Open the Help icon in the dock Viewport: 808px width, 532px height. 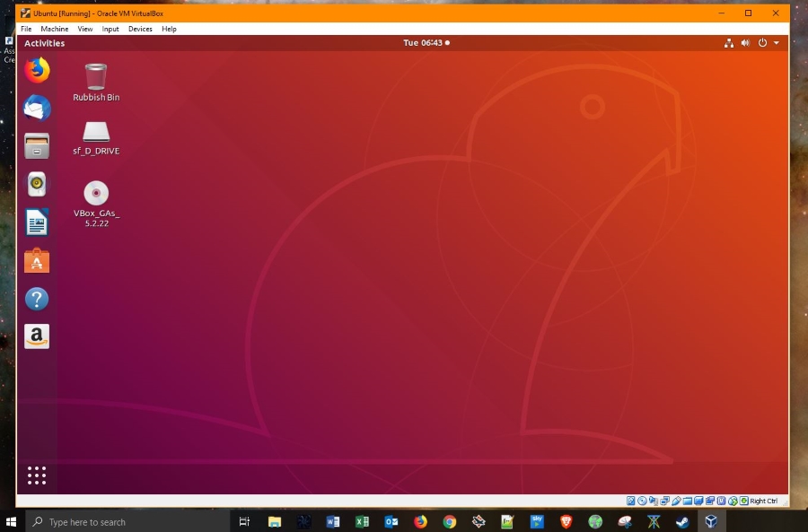37,299
